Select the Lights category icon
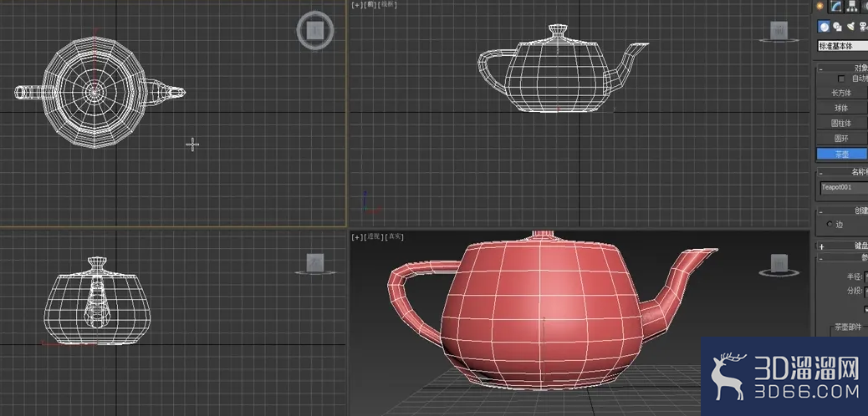This screenshot has width=868, height=416. click(850, 27)
